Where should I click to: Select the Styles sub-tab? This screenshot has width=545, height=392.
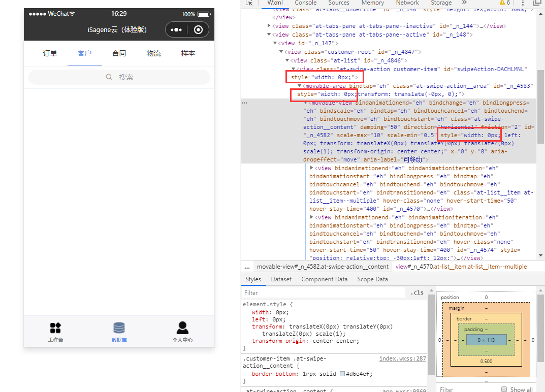253,279
